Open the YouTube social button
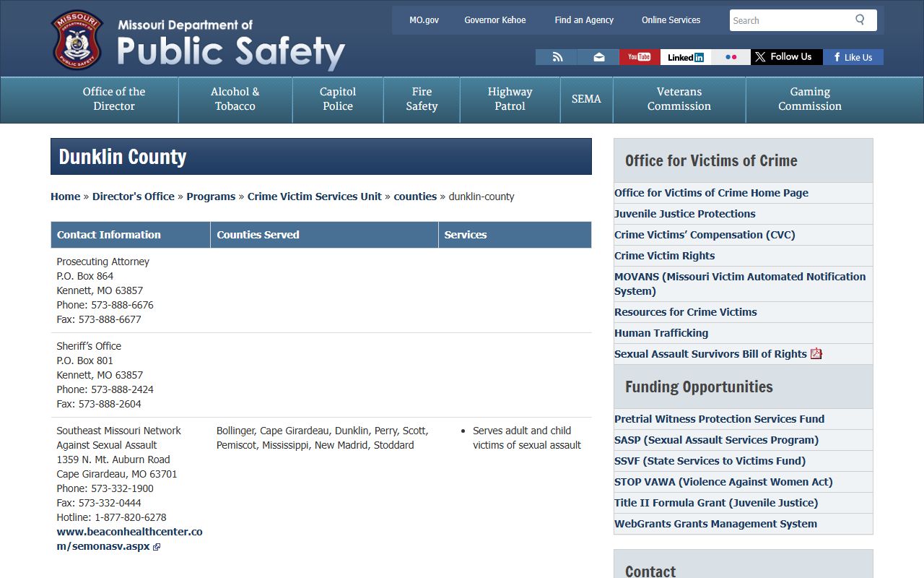The width and height of the screenshot is (924, 578). [639, 57]
